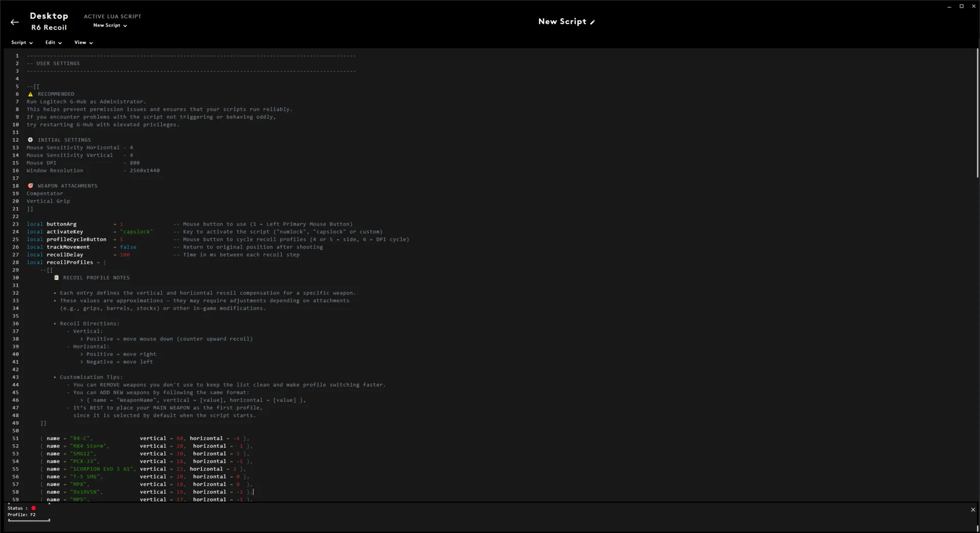The width and height of the screenshot is (980, 533).
Task: Click the Desktop heading
Action: 49,16
